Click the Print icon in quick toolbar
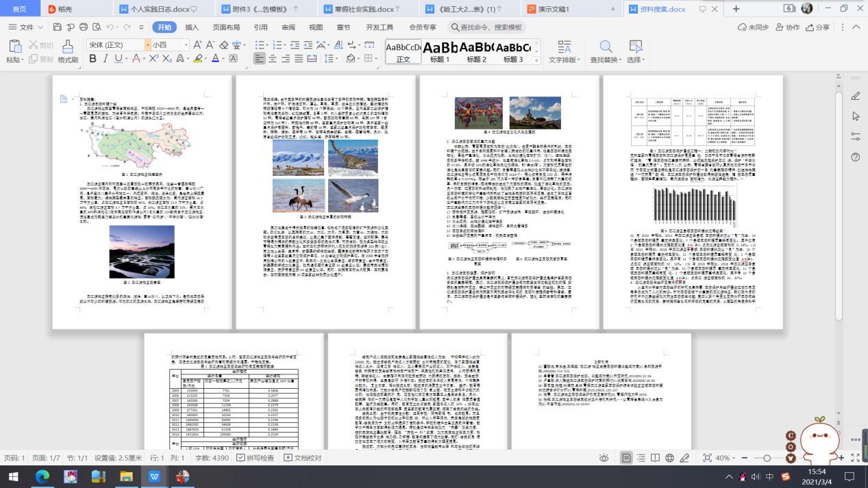The width and height of the screenshot is (868, 488). [x=84, y=27]
